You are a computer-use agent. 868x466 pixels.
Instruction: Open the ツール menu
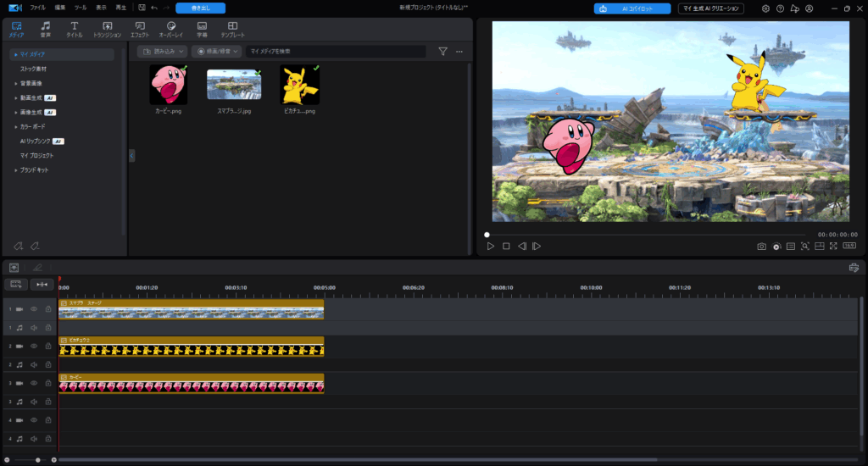[81, 8]
